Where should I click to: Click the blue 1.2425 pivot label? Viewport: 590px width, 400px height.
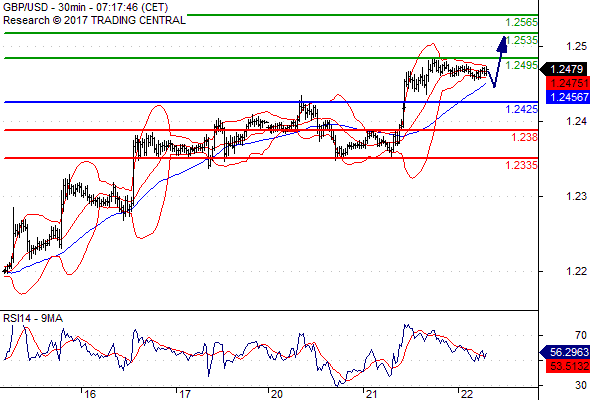tap(521, 109)
